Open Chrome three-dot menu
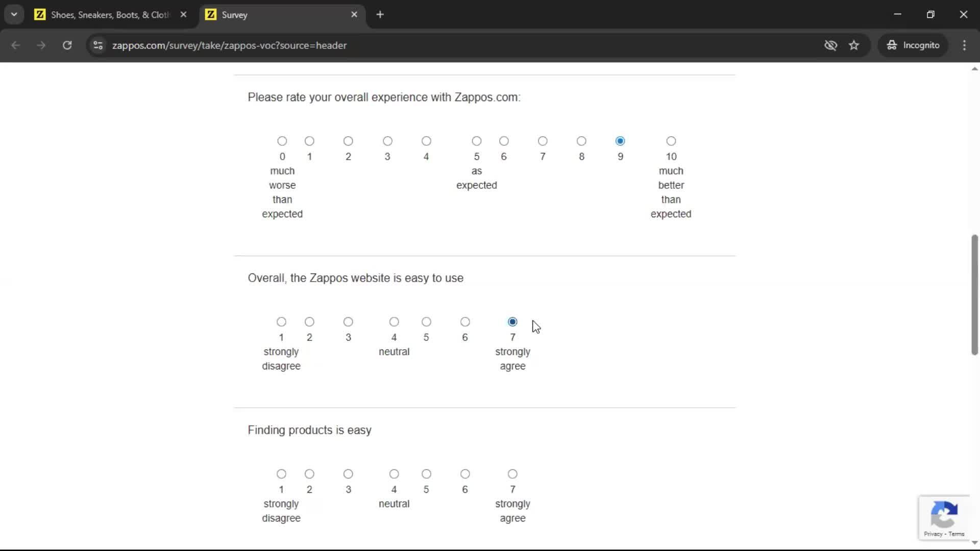The height and width of the screenshot is (551, 980). tap(964, 45)
